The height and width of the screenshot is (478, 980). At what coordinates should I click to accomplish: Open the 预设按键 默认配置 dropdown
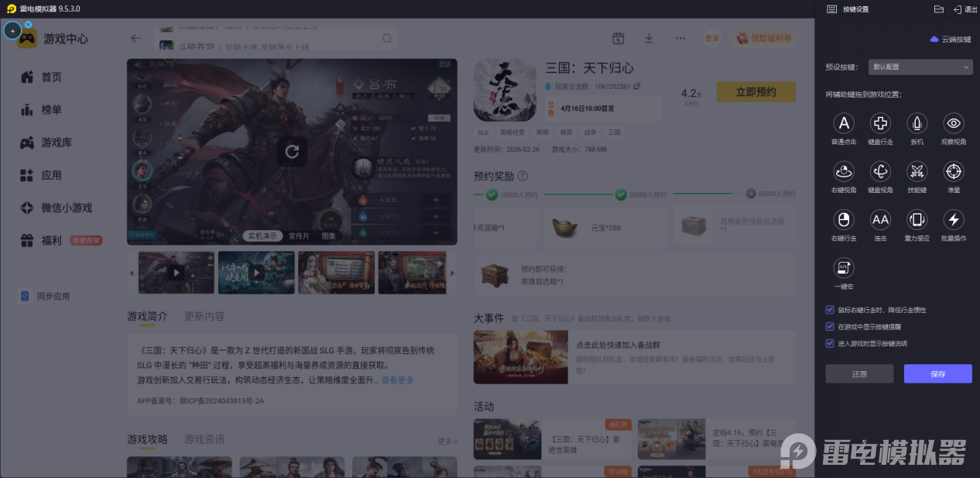pos(920,67)
